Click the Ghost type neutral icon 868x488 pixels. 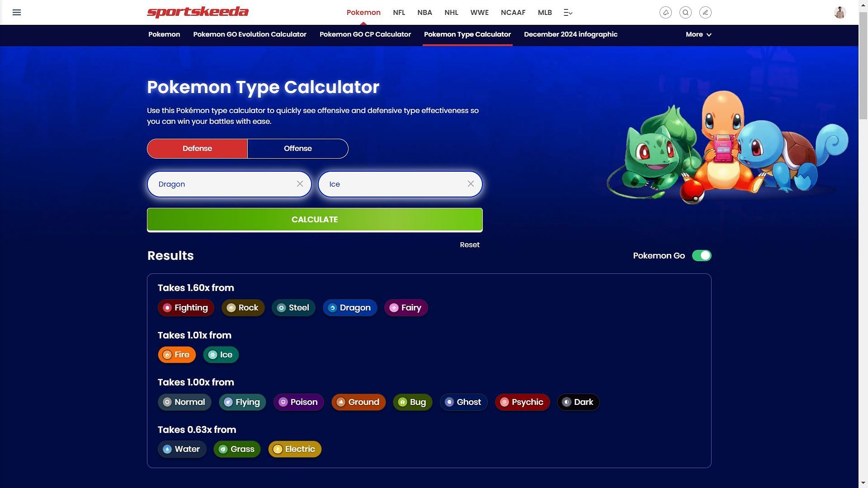coord(449,402)
